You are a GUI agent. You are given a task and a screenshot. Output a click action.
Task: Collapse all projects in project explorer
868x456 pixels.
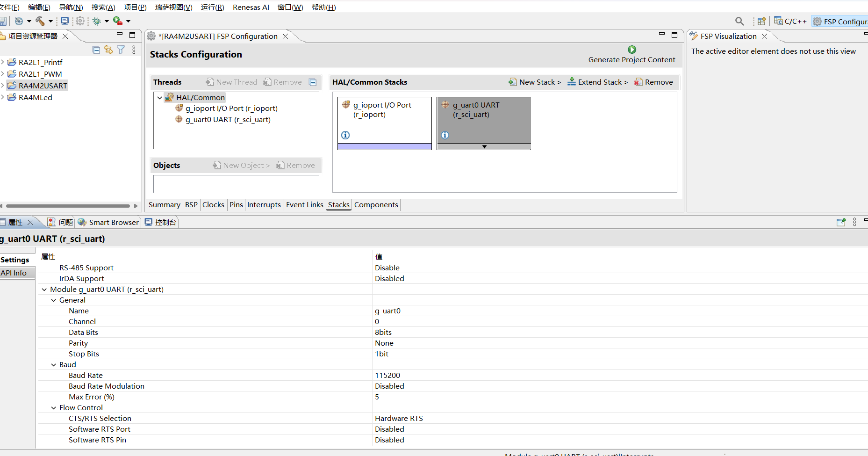click(x=96, y=50)
